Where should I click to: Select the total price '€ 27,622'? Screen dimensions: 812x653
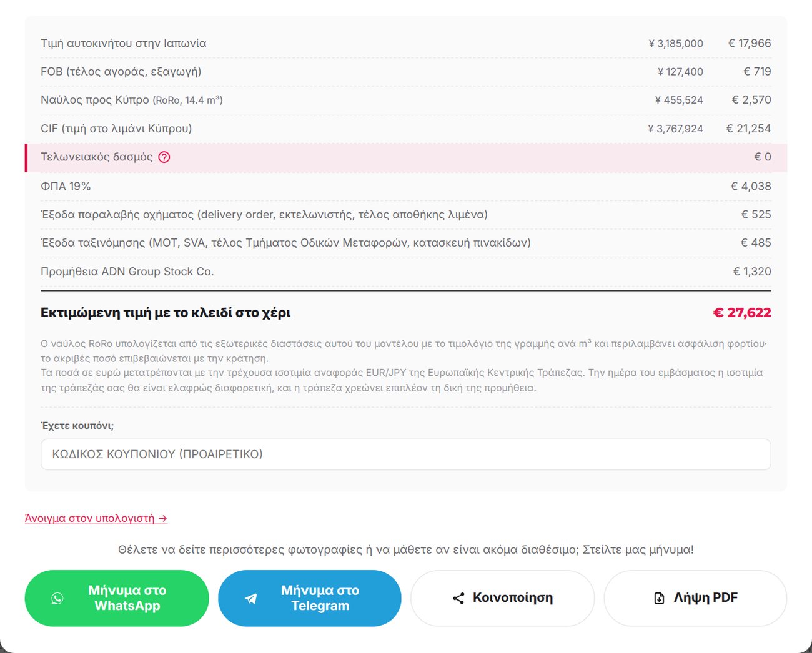(742, 313)
